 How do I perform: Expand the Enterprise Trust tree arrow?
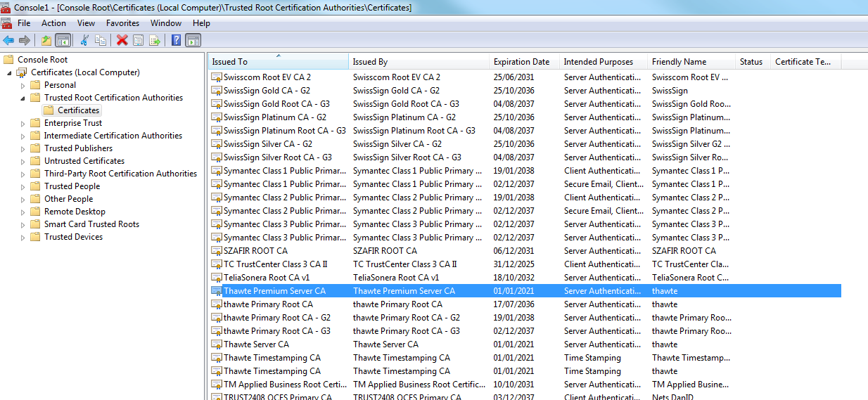click(x=23, y=123)
